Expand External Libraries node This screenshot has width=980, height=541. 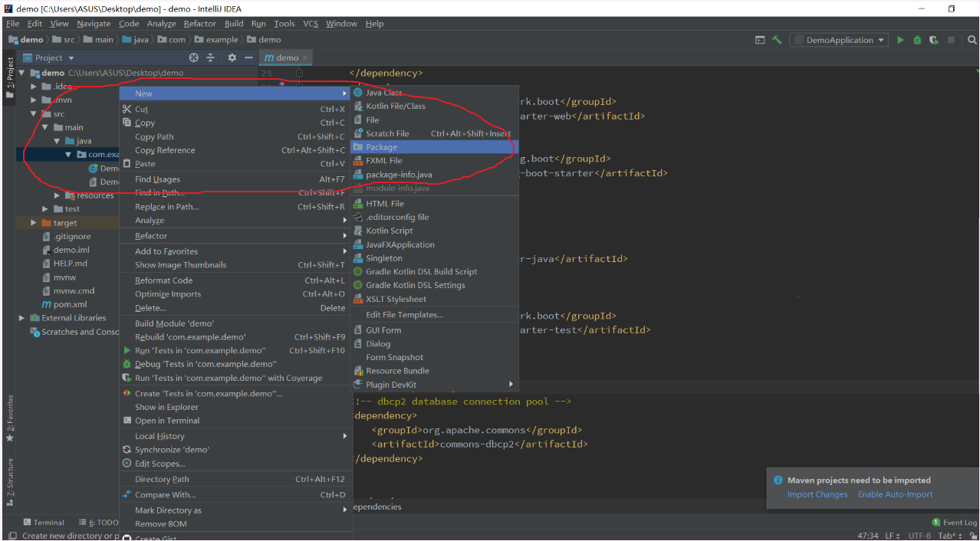point(22,317)
